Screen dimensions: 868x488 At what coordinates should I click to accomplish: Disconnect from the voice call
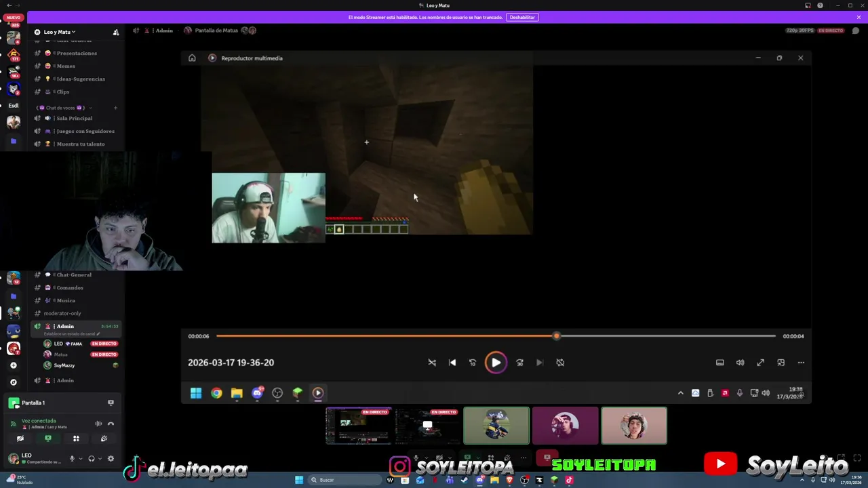[x=111, y=424]
